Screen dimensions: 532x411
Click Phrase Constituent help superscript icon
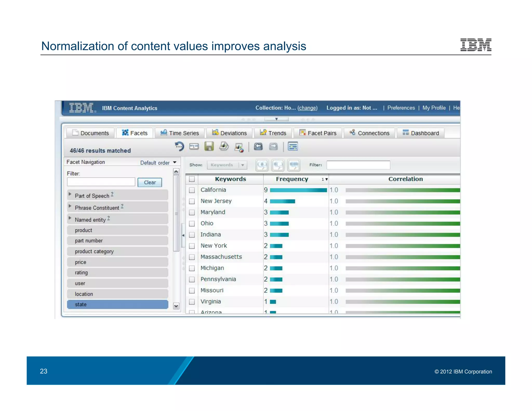[122, 206]
